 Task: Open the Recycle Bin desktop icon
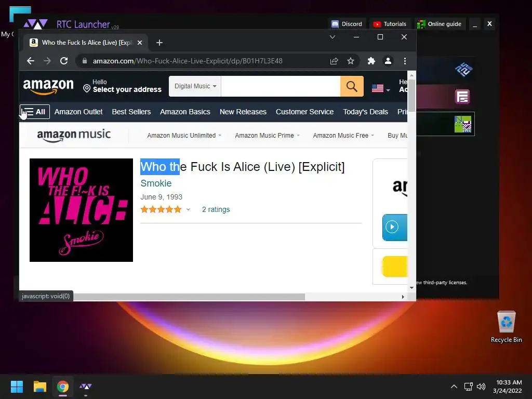point(506,326)
